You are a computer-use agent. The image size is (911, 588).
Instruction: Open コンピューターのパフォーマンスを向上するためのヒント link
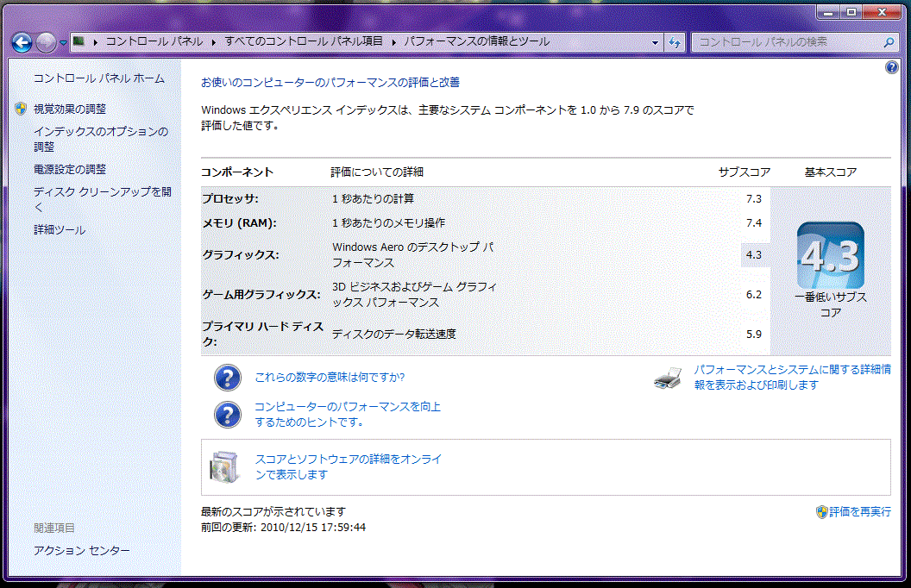348,415
